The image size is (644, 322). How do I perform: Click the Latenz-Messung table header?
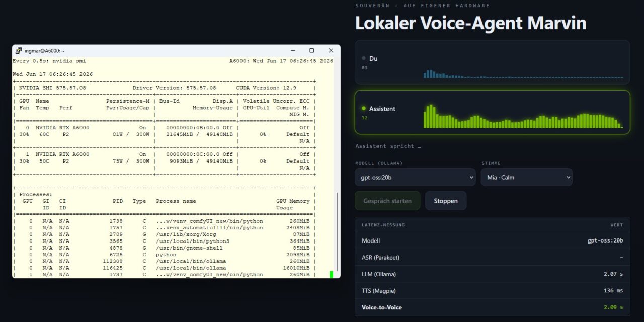[383, 225]
